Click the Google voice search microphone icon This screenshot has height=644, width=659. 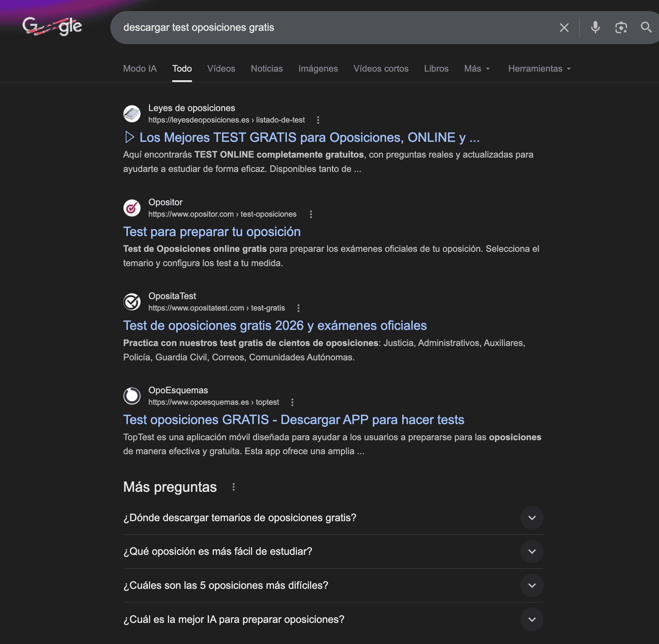[x=595, y=27]
